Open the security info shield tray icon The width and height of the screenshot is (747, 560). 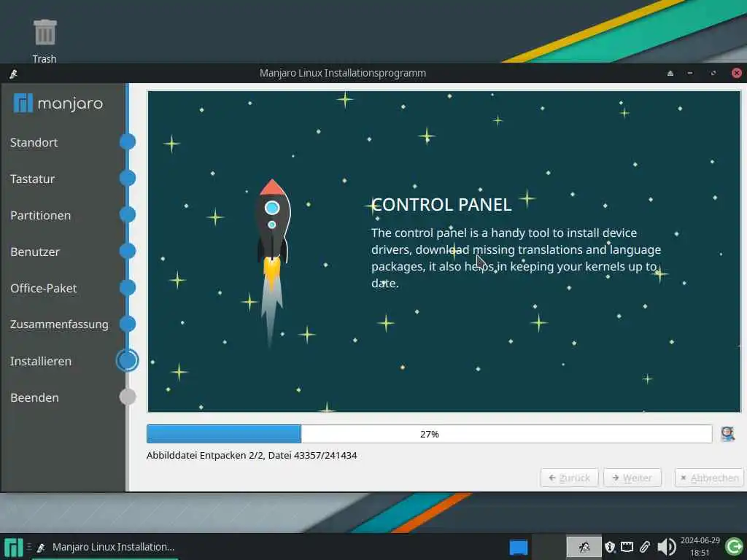coord(610,547)
